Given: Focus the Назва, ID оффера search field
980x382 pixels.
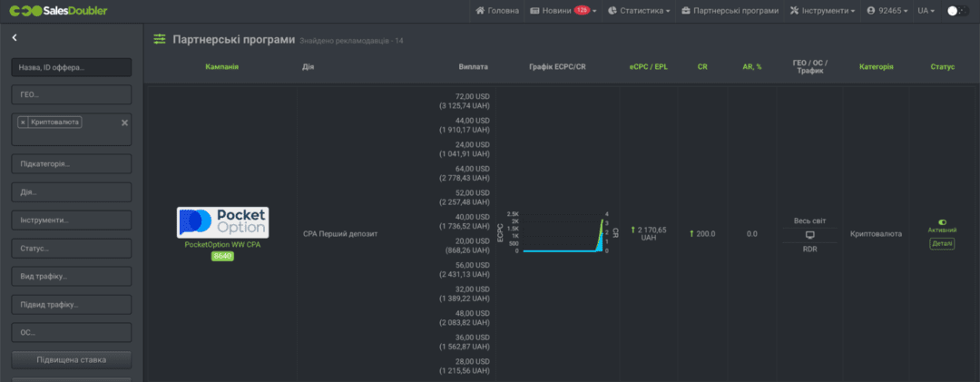Looking at the screenshot, I should (72, 67).
